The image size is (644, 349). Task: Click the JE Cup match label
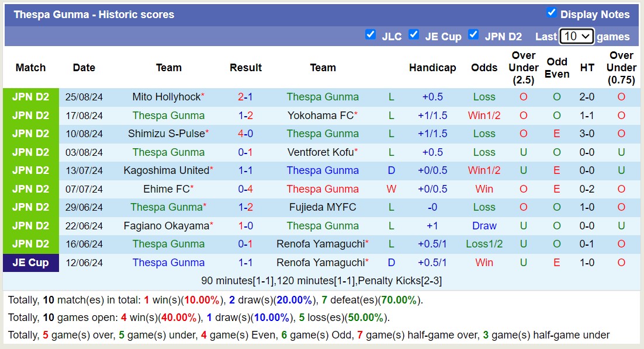tap(30, 263)
